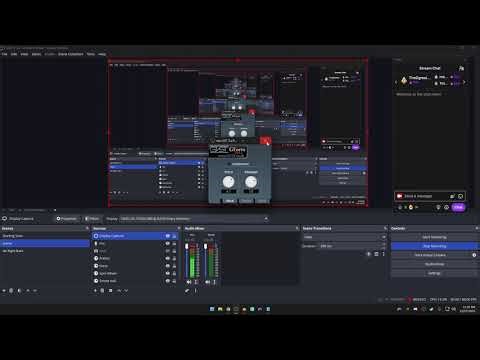Add a new source with plus icon
This screenshot has height=360, width=480.
click(x=95, y=291)
